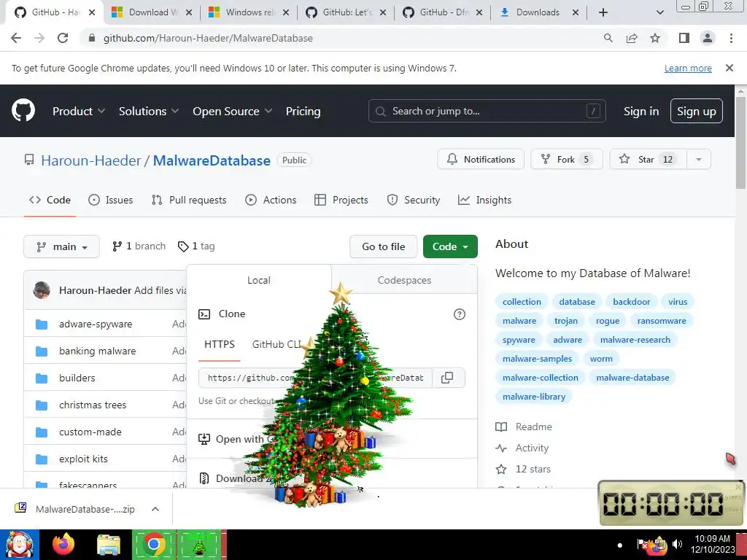
Task: Click the Go to file button
Action: (384, 246)
